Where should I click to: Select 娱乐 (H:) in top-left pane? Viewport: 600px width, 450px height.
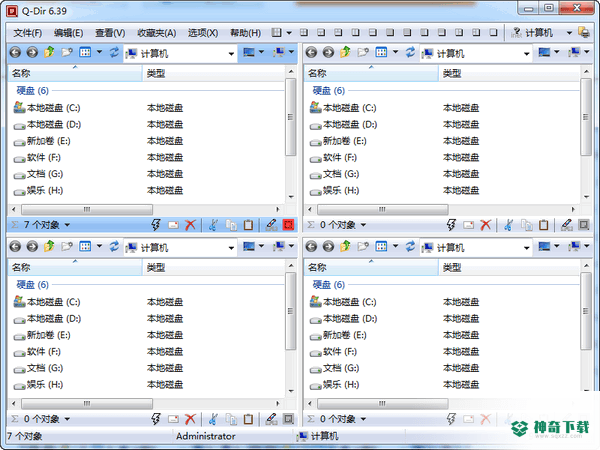click(38, 191)
